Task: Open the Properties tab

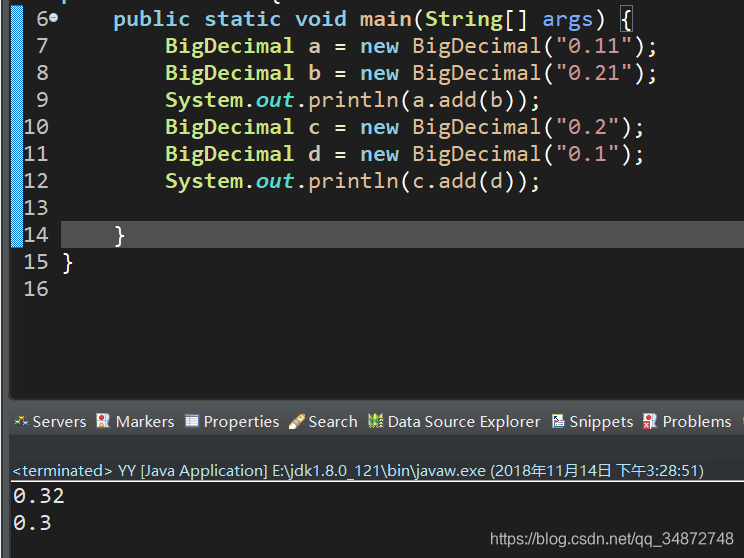Action: tap(232, 421)
